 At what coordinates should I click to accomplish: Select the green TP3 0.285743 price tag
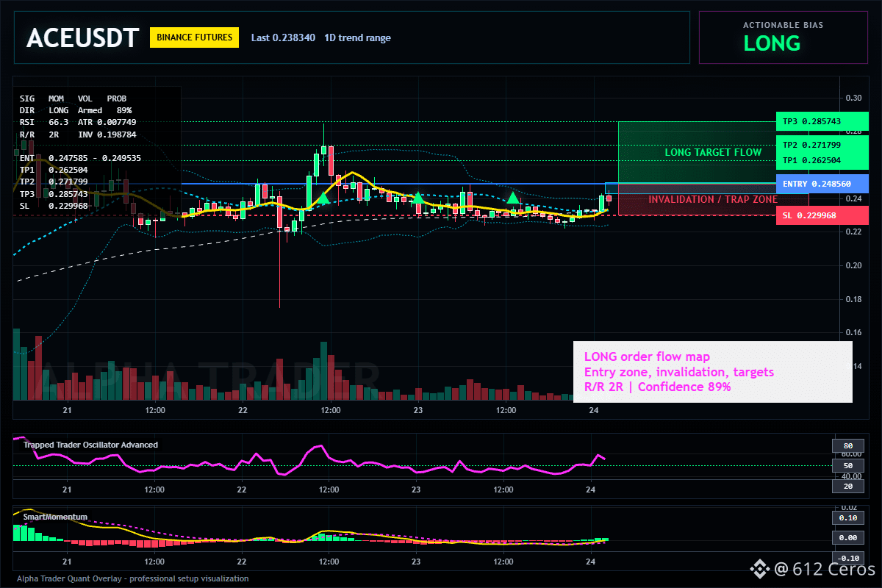tap(822, 121)
